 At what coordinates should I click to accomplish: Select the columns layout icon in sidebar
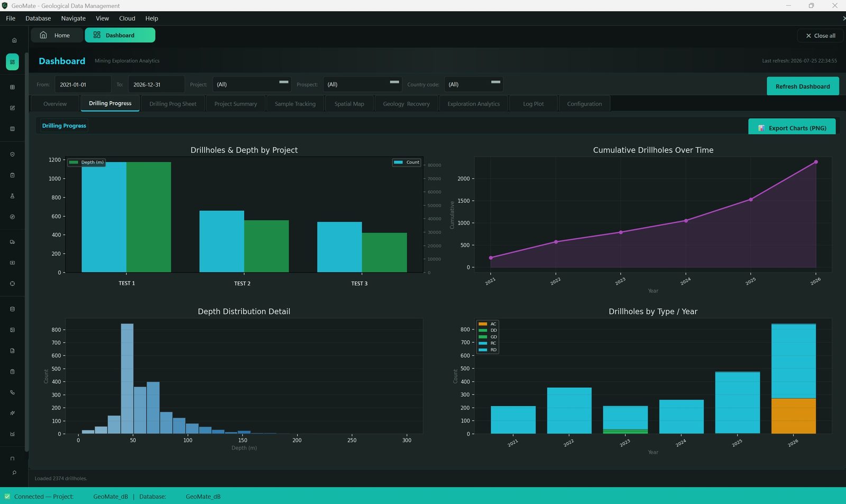12,129
